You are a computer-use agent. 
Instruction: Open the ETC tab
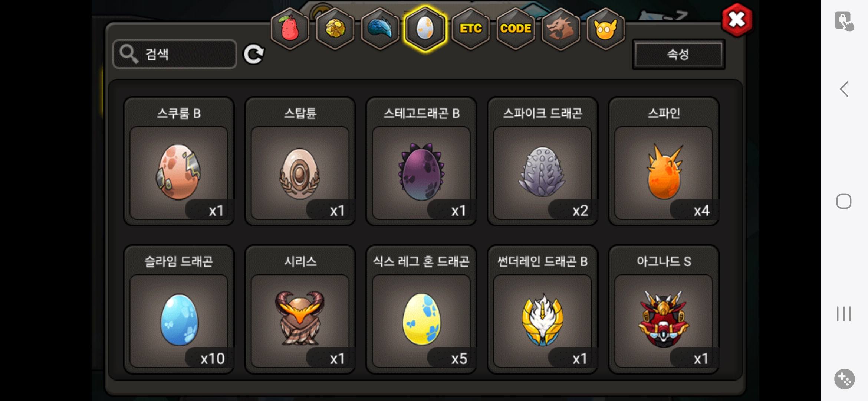pyautogui.click(x=470, y=29)
